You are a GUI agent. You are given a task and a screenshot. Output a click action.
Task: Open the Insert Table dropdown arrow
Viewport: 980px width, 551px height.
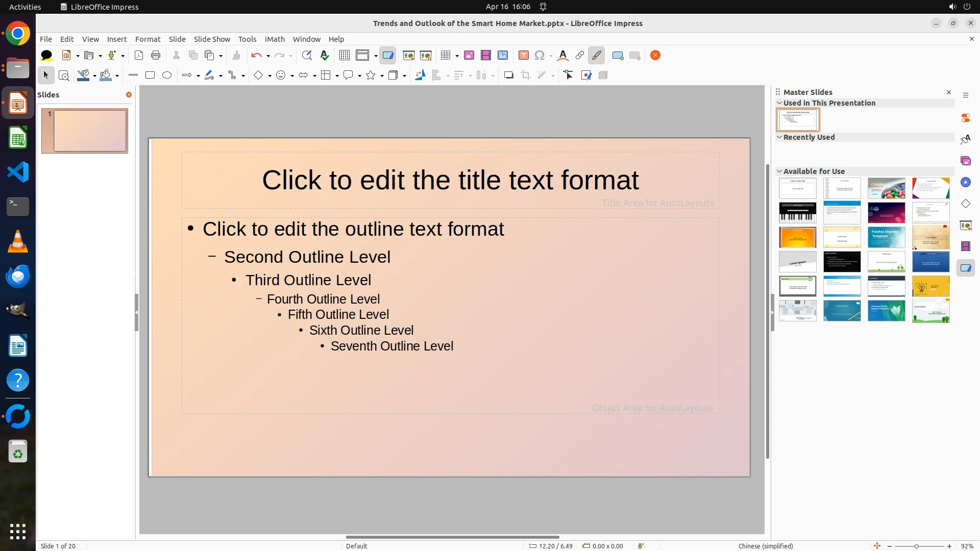(x=457, y=56)
